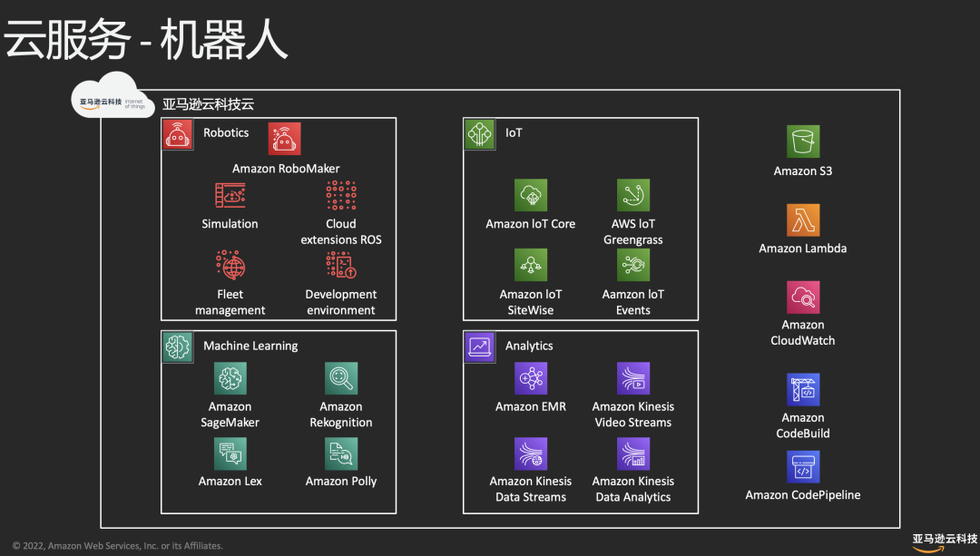Image resolution: width=980 pixels, height=556 pixels.
Task: Click the 亚马逊云科技 logo at bottom right
Action: coord(945,541)
